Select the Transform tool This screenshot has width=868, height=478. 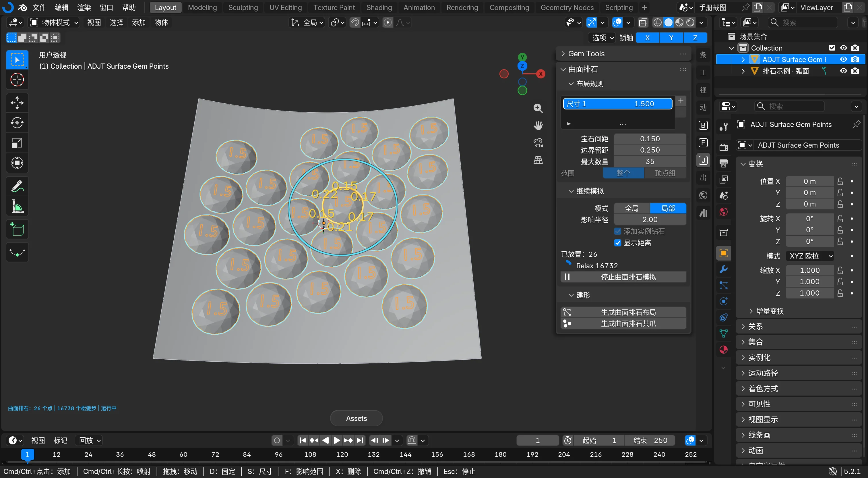17,163
